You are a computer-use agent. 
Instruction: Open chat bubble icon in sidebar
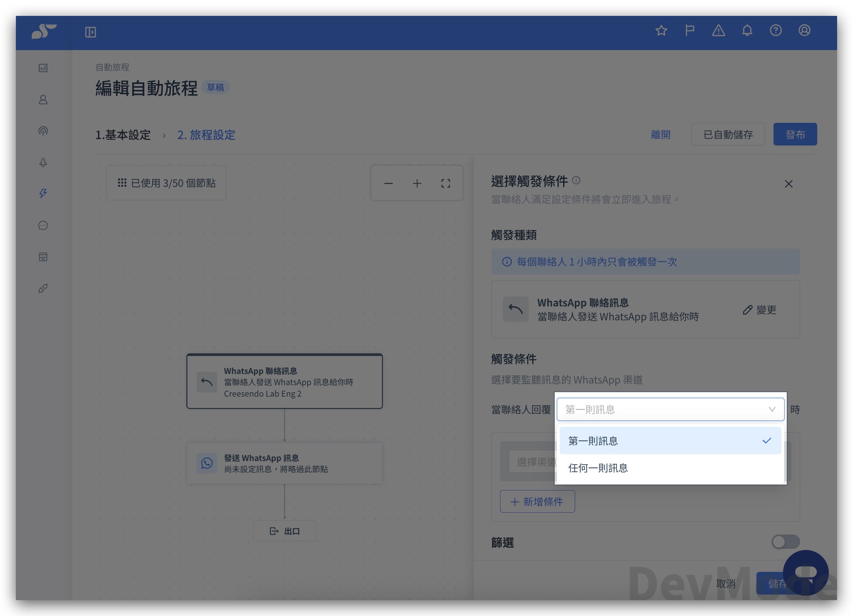[43, 225]
